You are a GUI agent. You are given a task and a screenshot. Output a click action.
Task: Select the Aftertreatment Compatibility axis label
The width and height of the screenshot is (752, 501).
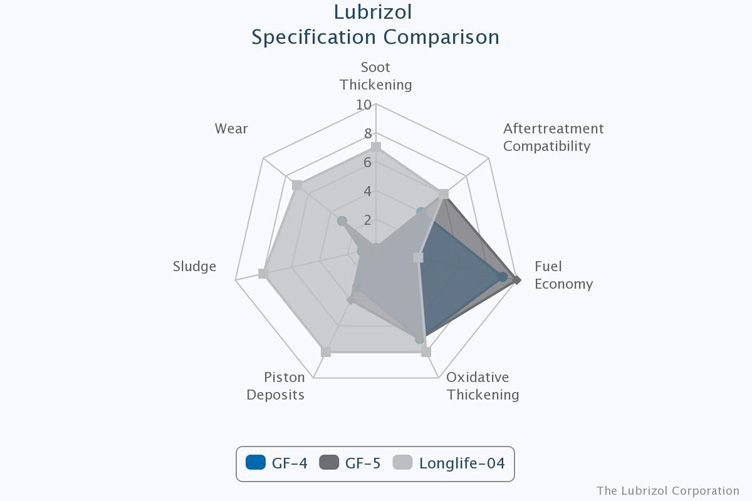[552, 137]
